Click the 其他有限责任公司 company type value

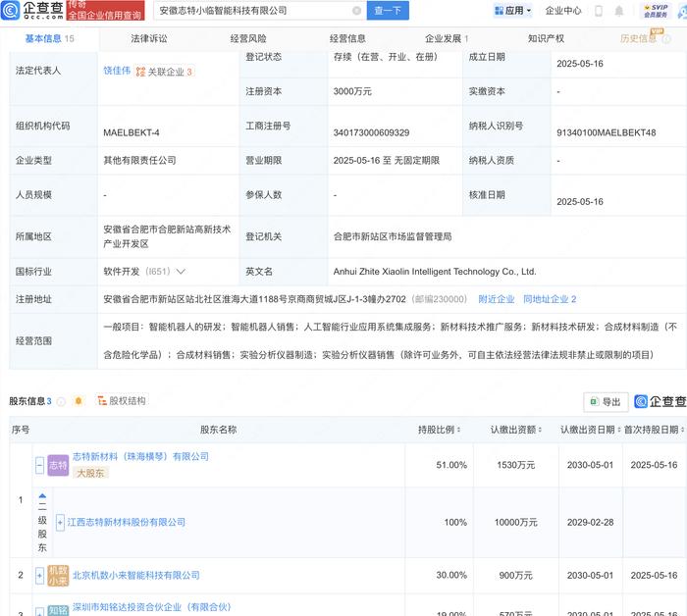tap(139, 160)
